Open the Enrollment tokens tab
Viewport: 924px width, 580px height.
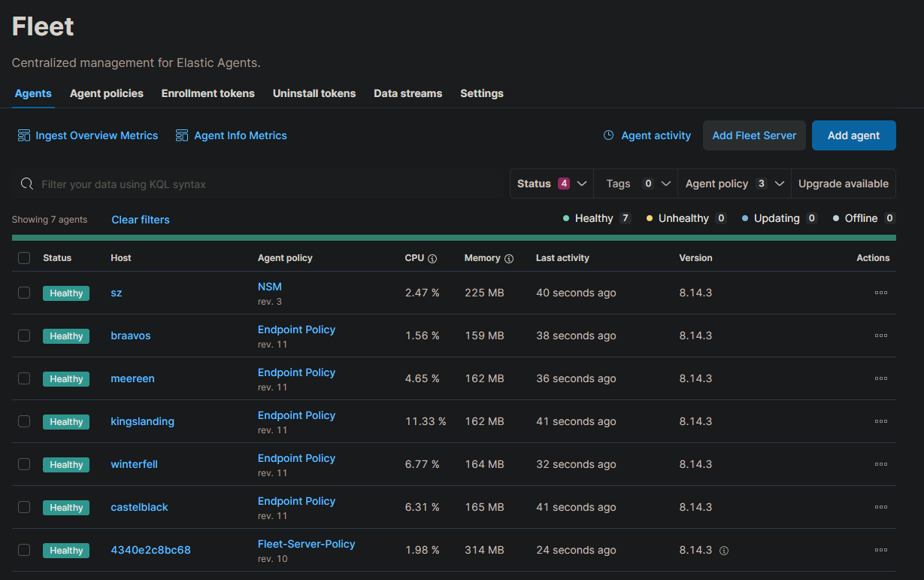pos(208,93)
